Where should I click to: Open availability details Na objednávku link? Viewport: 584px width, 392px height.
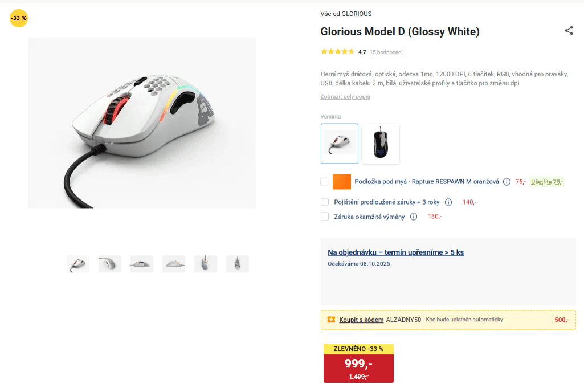(x=395, y=252)
